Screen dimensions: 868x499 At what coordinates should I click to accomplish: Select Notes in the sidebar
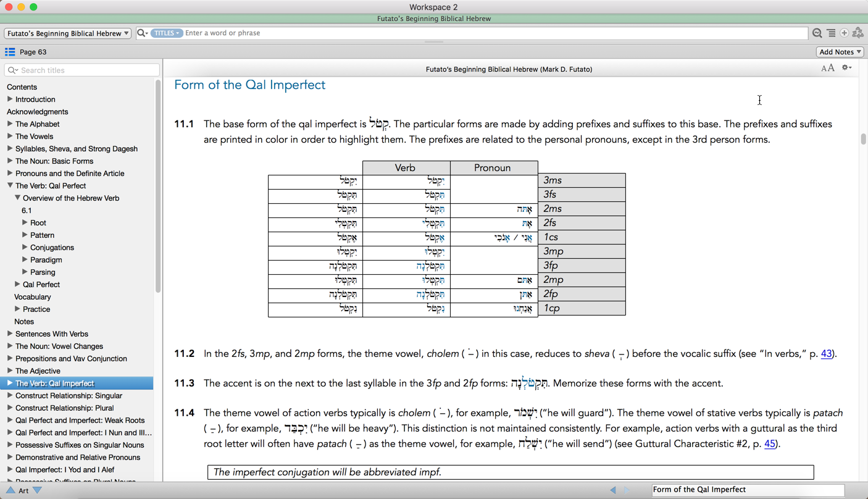24,322
